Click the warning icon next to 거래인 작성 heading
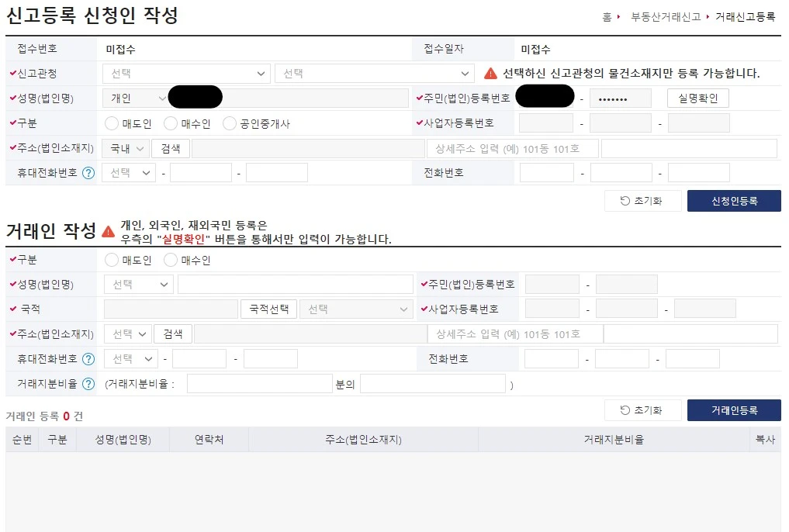Image resolution: width=789 pixels, height=532 pixels. (x=109, y=230)
